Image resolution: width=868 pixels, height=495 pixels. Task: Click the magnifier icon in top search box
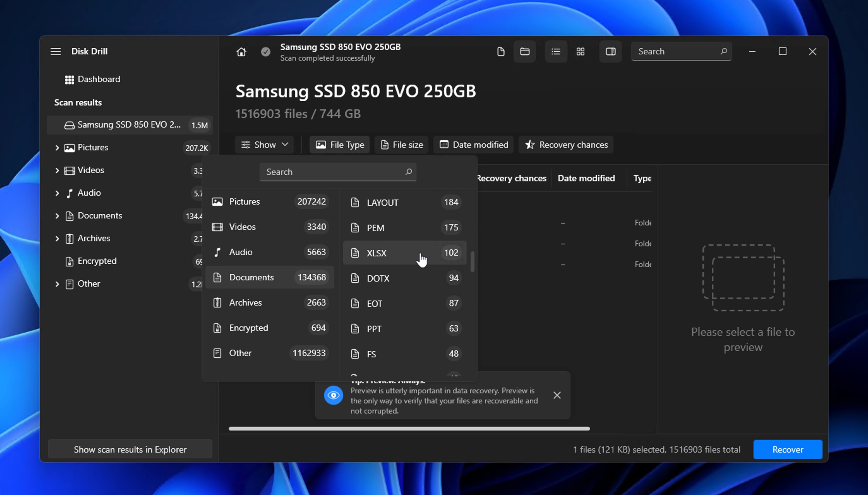pos(724,51)
